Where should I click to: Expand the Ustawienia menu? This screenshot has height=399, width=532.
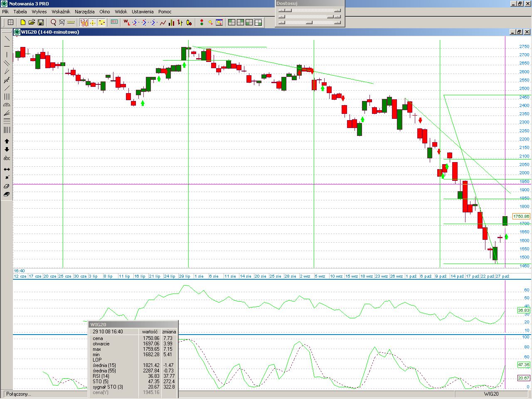click(x=143, y=12)
